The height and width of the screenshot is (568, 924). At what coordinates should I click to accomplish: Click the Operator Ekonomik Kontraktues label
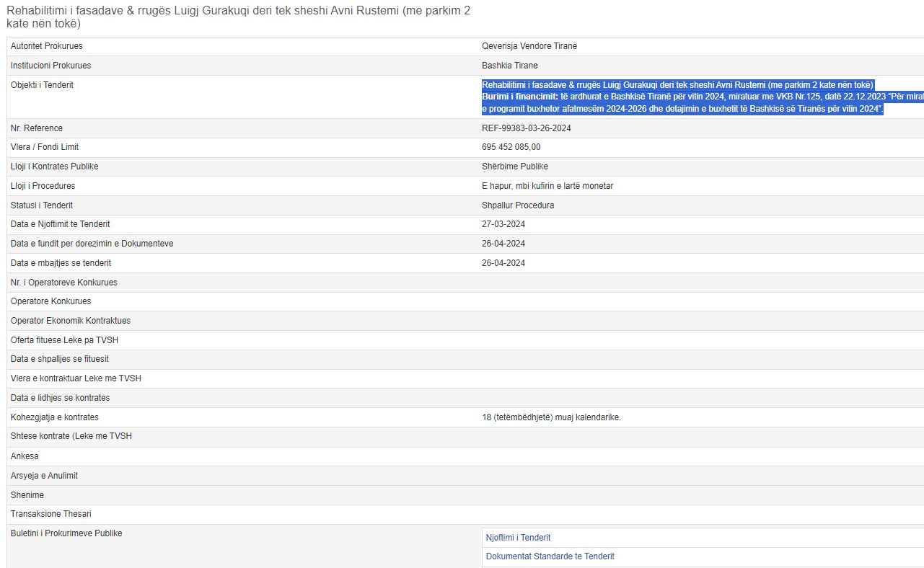(70, 321)
